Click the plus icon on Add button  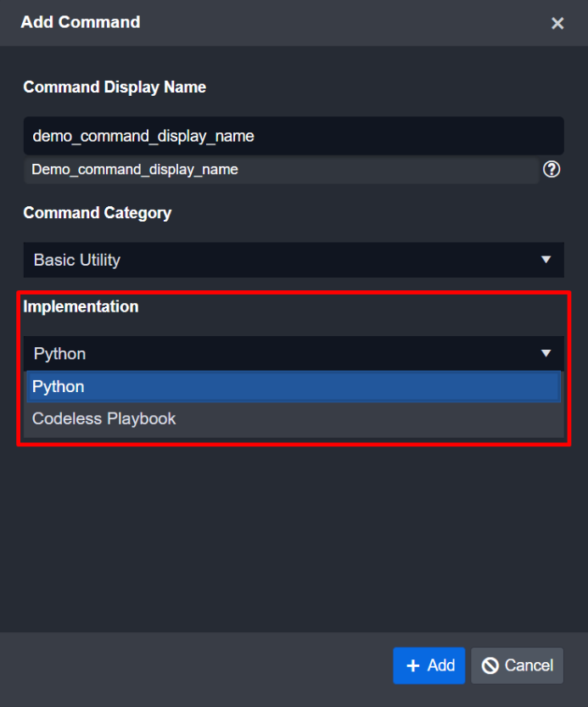413,665
